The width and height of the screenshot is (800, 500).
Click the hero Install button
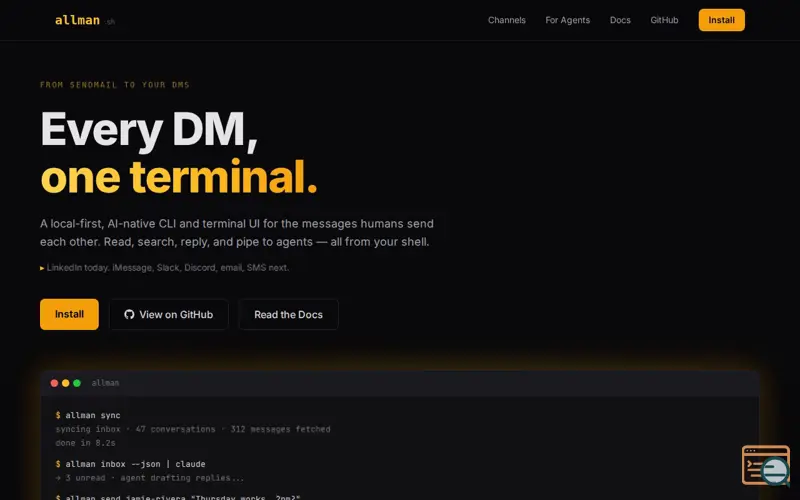[x=69, y=314]
